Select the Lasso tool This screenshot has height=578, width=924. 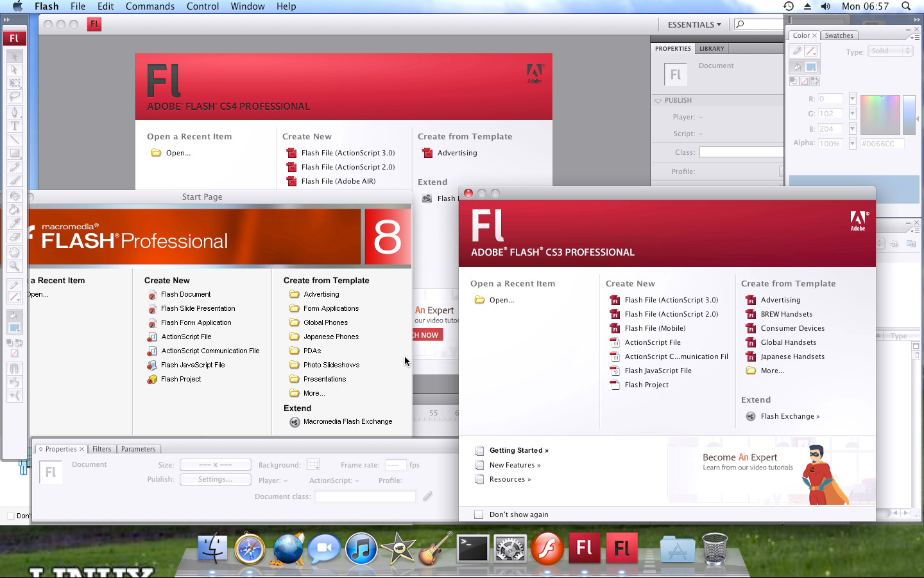(14, 96)
